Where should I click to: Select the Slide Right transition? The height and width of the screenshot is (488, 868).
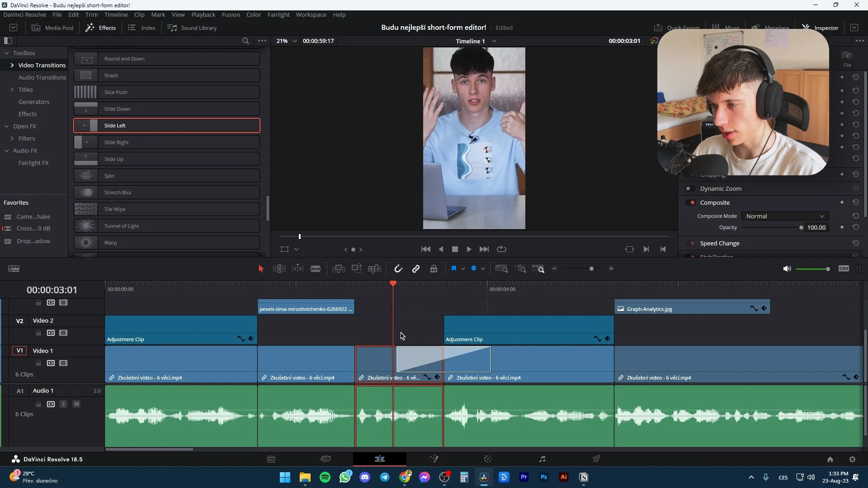tap(167, 142)
